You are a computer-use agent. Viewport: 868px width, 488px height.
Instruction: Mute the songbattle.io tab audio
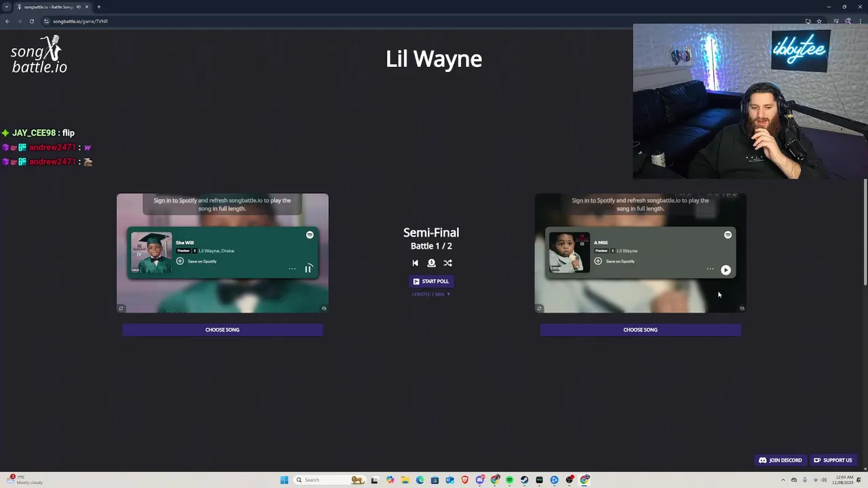[x=79, y=7]
